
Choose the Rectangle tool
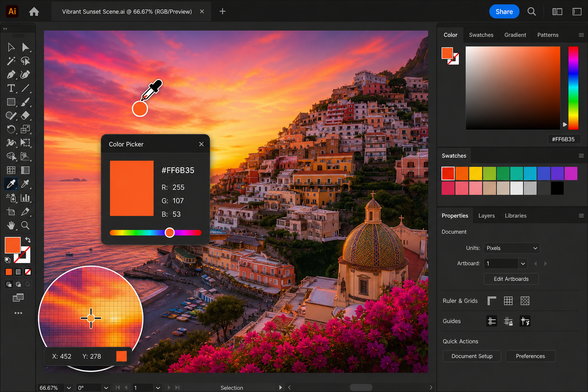tap(11, 102)
